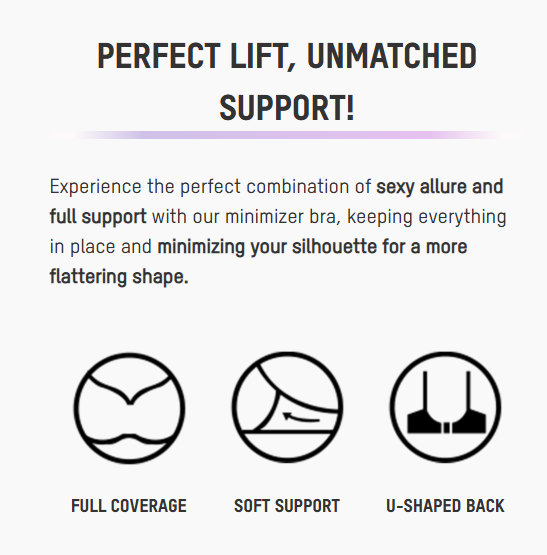Click the Full Coverage bra icon
Screen dimensions: 547x555
(x=129, y=408)
